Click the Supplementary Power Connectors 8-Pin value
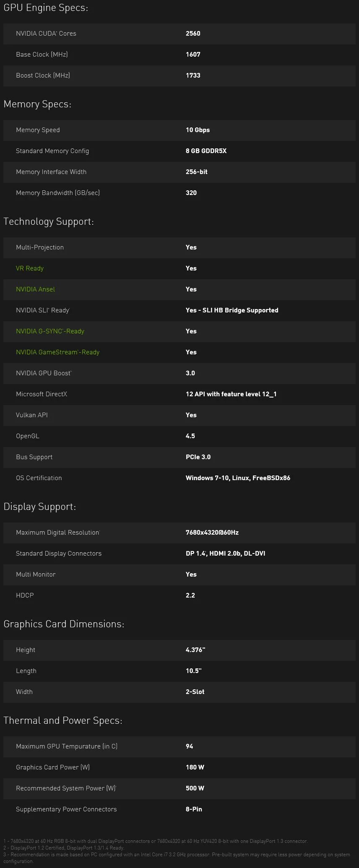The image size is (359, 868). point(194,809)
